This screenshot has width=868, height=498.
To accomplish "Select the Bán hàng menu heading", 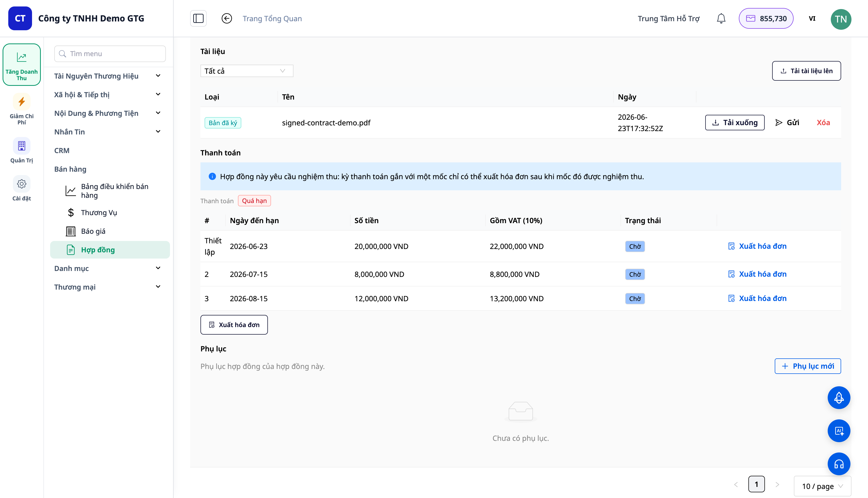I will point(71,169).
